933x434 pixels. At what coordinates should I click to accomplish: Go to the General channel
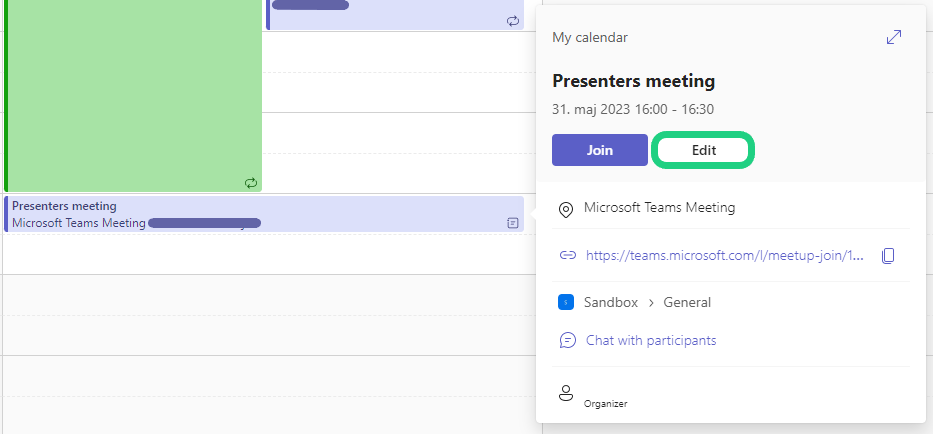(687, 302)
